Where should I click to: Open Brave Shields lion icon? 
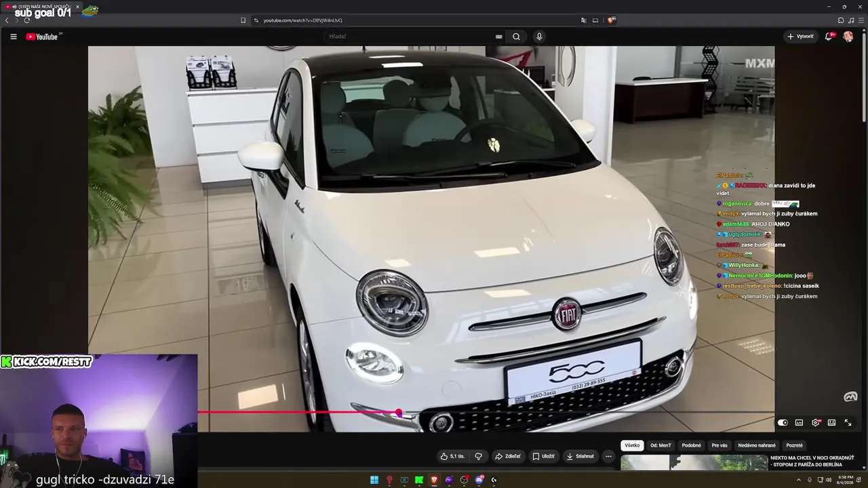click(x=610, y=20)
